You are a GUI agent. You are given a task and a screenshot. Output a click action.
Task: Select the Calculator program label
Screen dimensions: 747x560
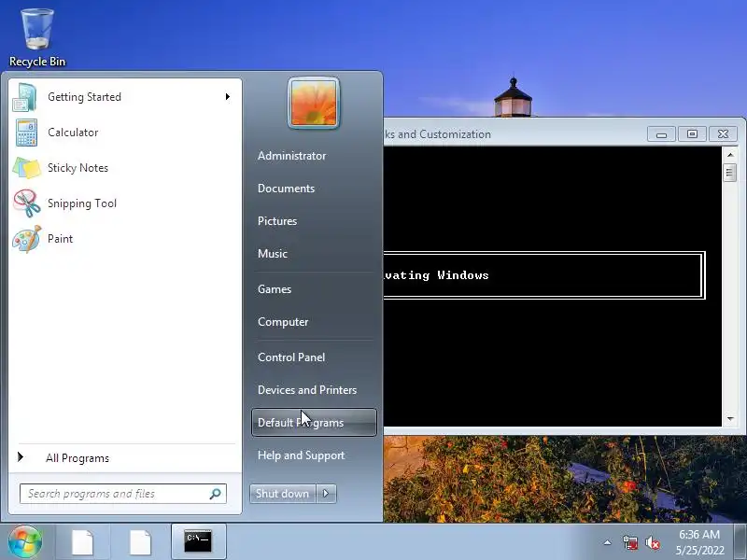click(x=73, y=133)
